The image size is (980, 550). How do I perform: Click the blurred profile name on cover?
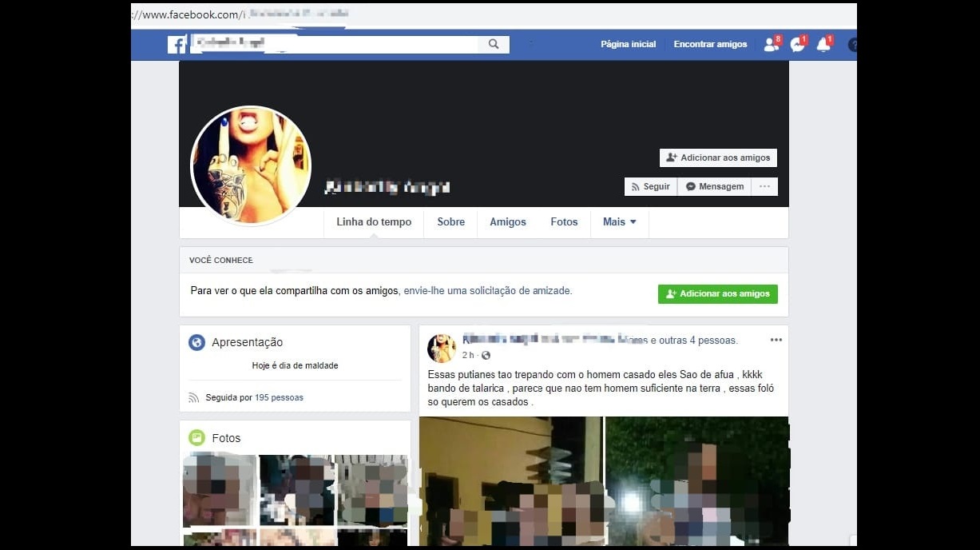coord(387,188)
